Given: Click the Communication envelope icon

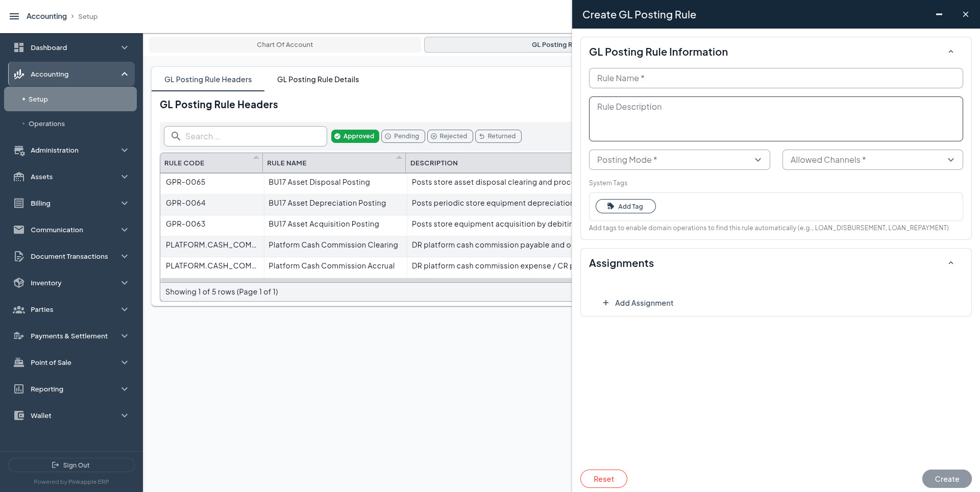Looking at the screenshot, I should point(19,230).
